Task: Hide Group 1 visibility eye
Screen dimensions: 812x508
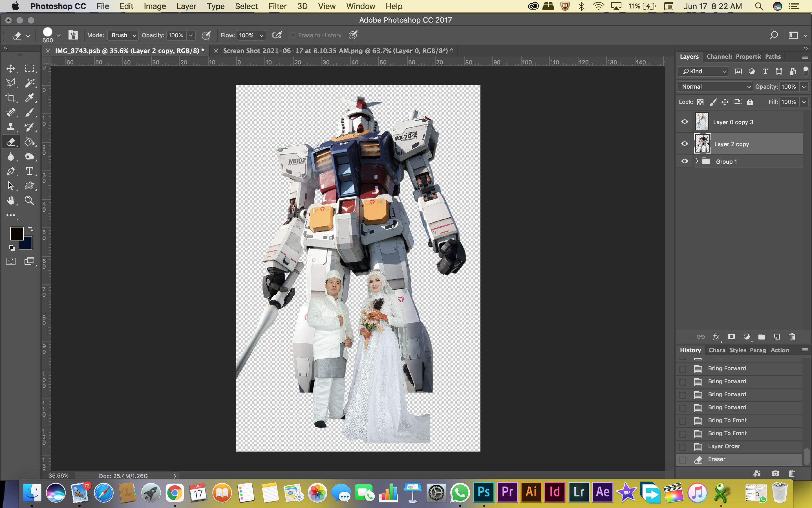Action: click(685, 161)
